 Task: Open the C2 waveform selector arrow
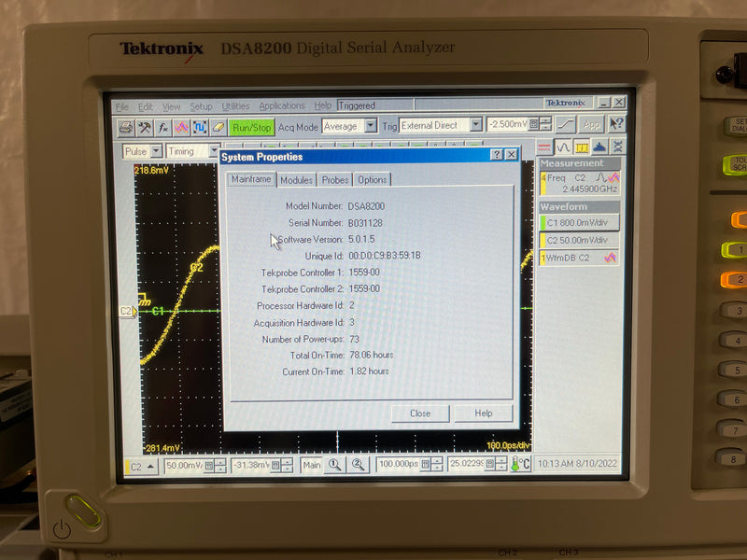coord(150,467)
